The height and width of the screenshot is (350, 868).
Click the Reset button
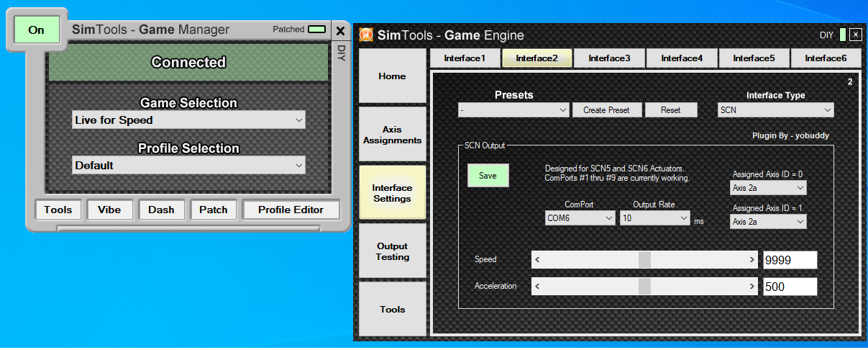[x=670, y=110]
